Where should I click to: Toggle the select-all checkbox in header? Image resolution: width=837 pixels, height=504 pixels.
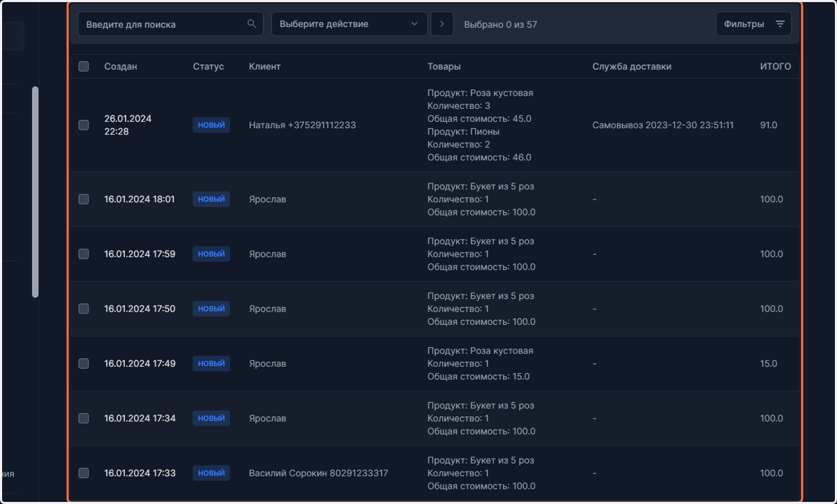[x=84, y=66]
